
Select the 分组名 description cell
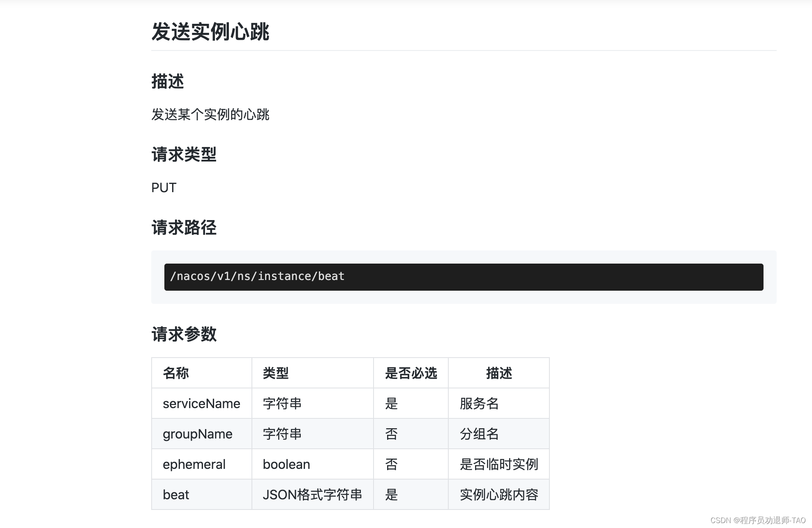[x=499, y=434]
